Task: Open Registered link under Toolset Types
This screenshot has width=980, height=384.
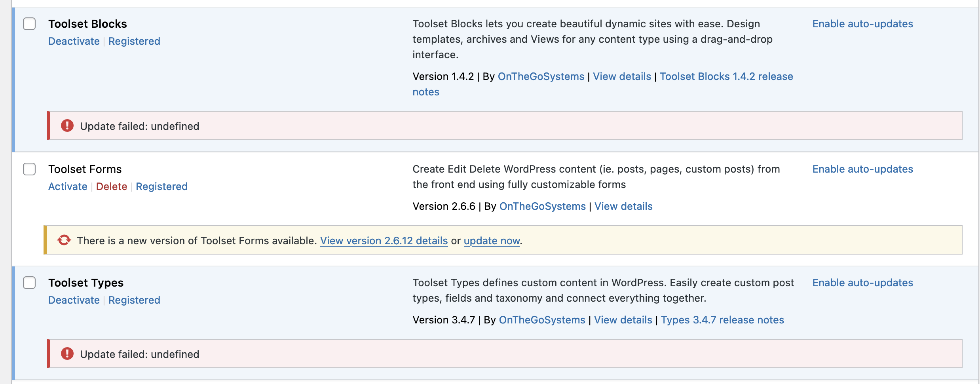Action: pos(134,300)
